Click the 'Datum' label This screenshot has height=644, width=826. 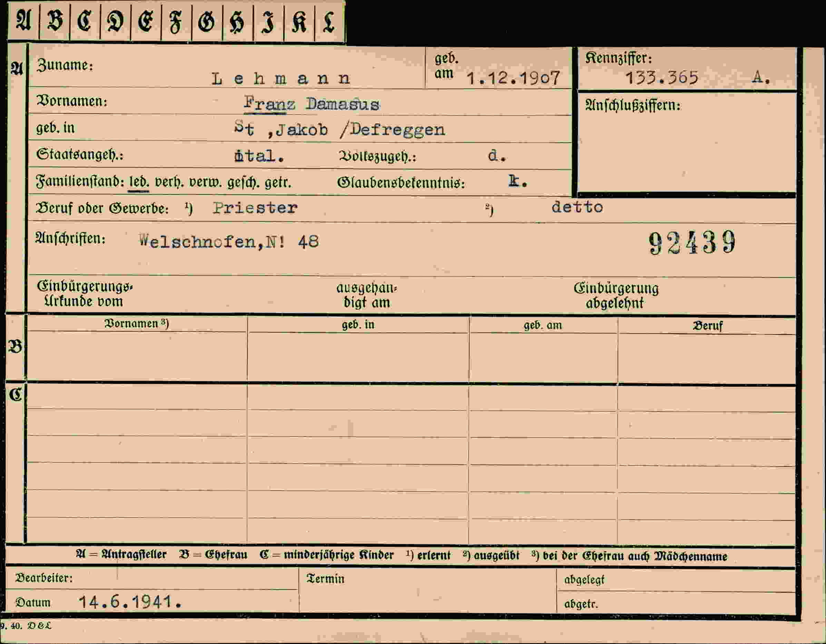point(33,603)
